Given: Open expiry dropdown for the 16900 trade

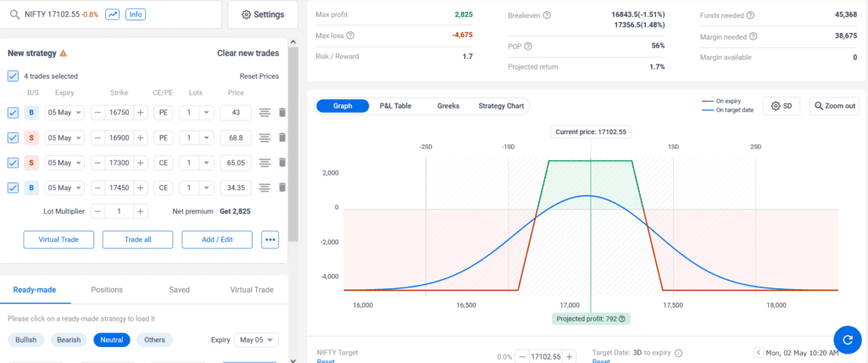Looking at the screenshot, I should pos(64,137).
